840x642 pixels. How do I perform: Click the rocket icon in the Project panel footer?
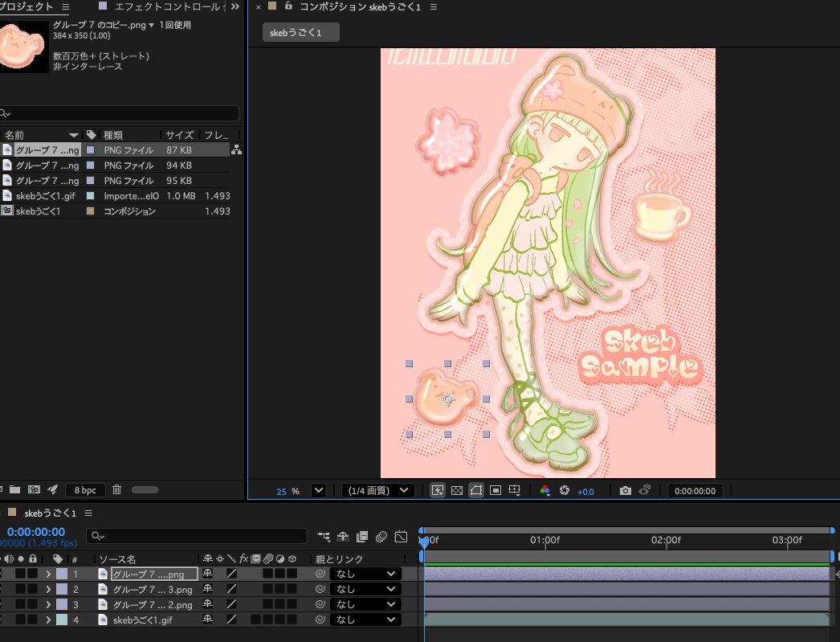coord(52,489)
